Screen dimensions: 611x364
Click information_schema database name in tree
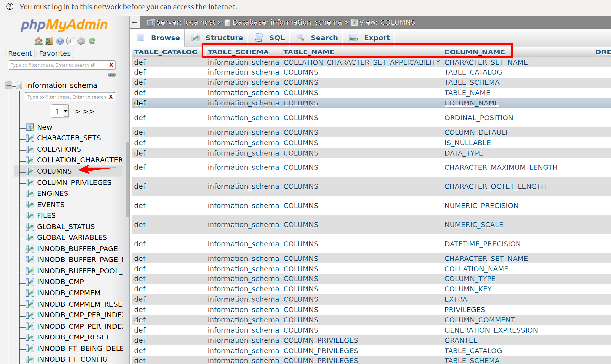point(61,85)
